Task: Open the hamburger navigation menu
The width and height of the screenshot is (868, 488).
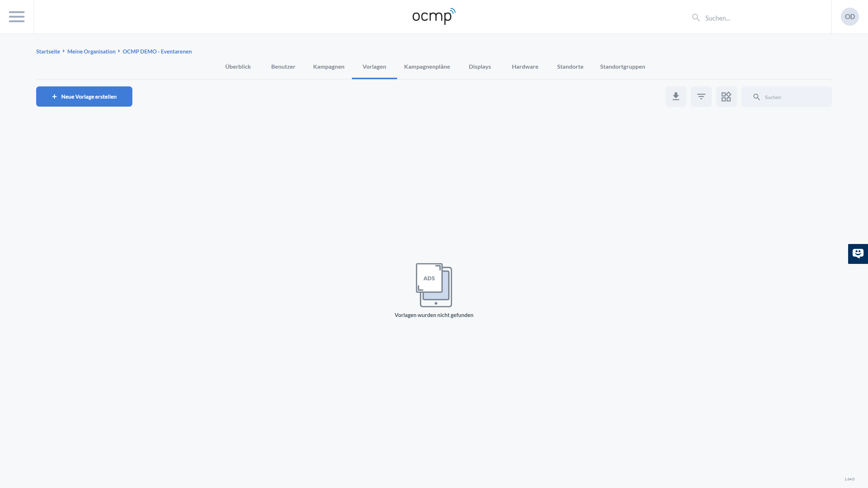Action: pyautogui.click(x=17, y=17)
